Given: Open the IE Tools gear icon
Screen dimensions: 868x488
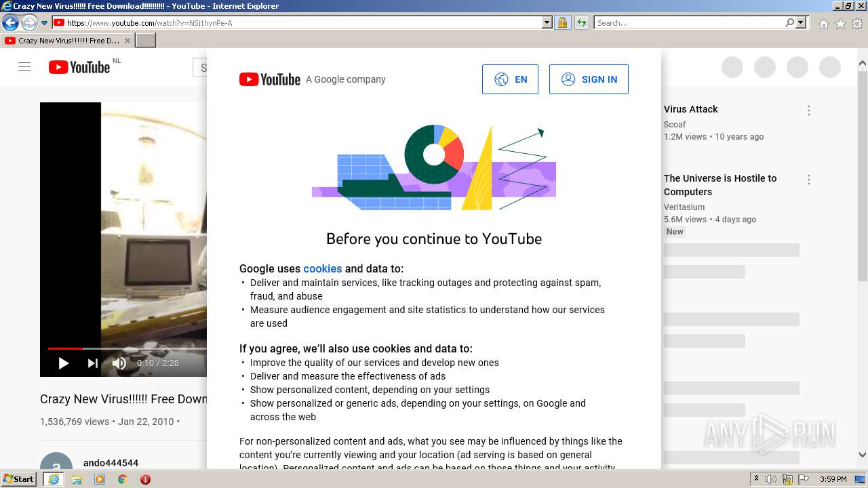Looking at the screenshot, I should click(857, 24).
